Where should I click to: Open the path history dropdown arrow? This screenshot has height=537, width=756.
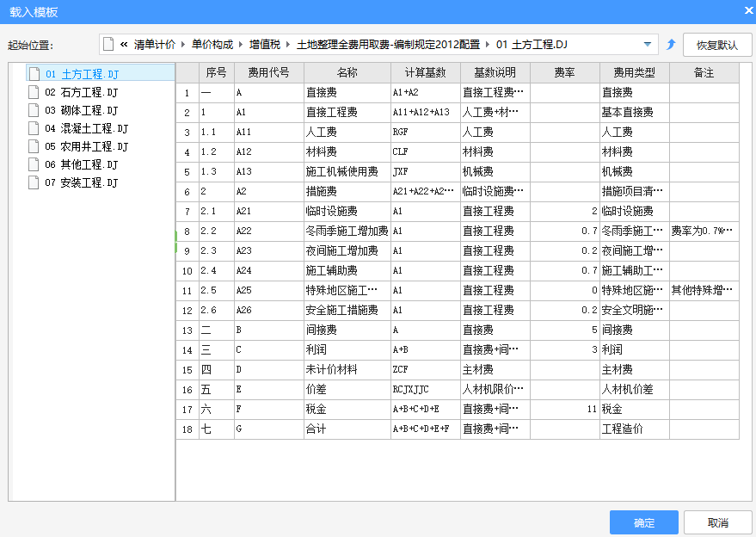[x=648, y=45]
